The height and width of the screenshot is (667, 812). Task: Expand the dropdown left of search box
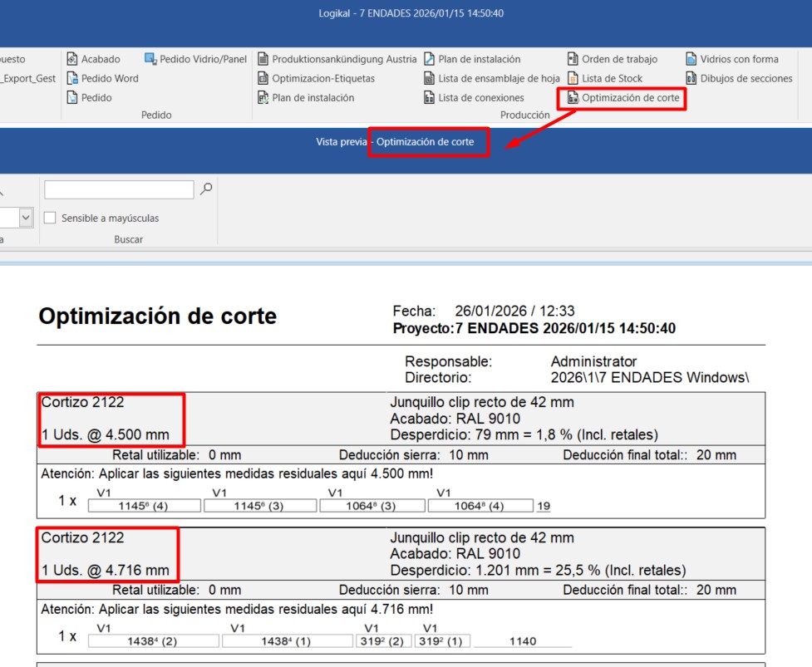click(25, 218)
